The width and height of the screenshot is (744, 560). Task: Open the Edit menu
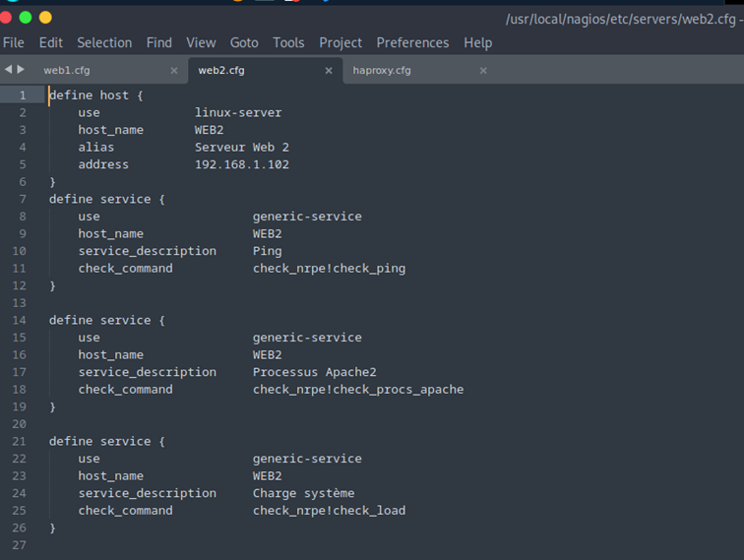[x=51, y=42]
